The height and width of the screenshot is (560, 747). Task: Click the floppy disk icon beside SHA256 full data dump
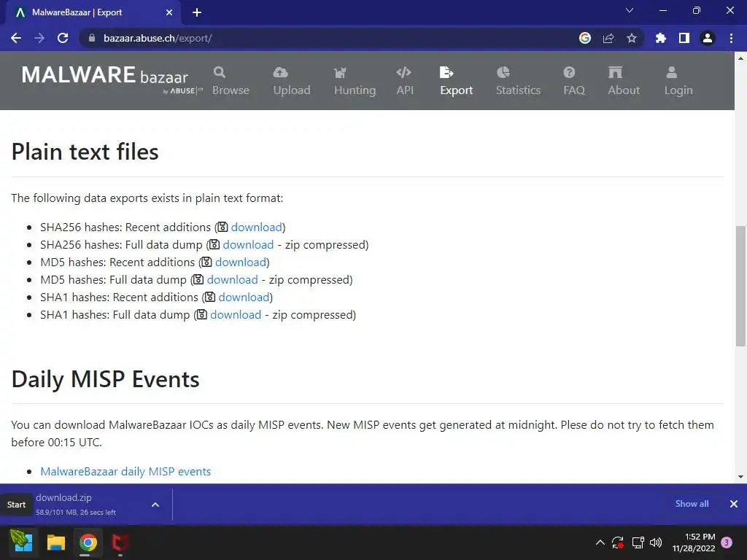214,245
